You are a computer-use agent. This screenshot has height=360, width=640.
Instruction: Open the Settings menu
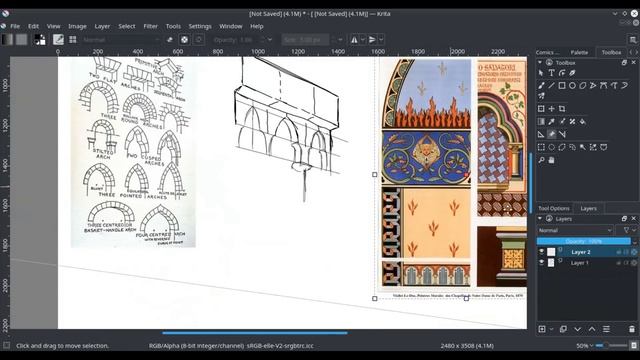click(200, 26)
